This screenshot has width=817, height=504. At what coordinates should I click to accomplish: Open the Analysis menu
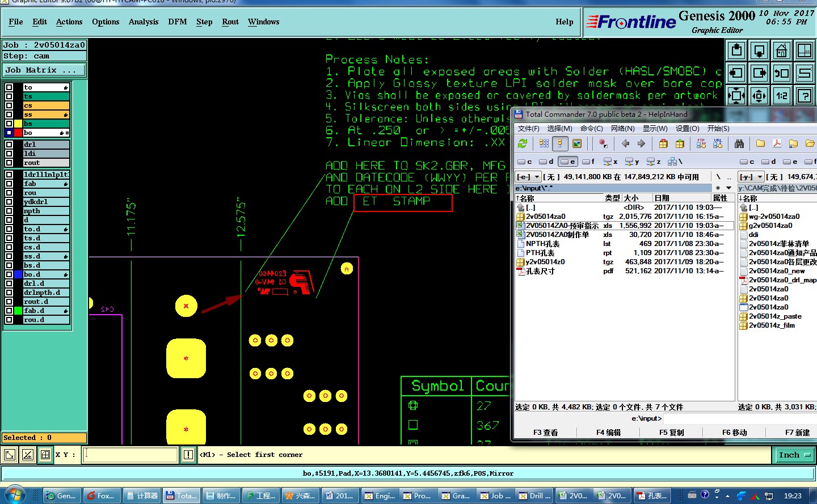(144, 22)
